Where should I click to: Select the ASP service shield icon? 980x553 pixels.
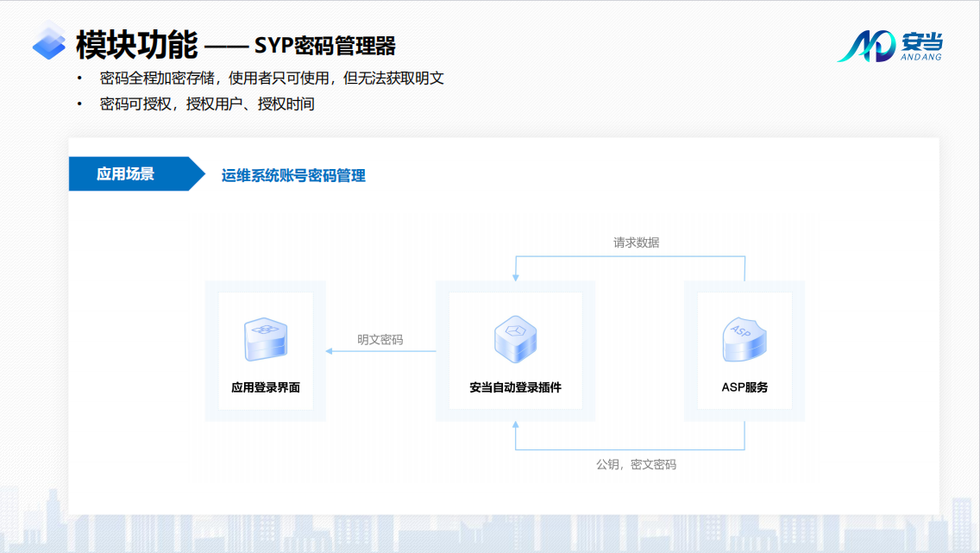744,339
